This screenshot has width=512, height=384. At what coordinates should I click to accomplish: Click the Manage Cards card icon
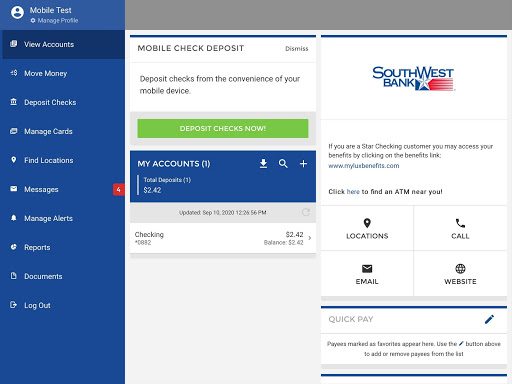point(14,131)
